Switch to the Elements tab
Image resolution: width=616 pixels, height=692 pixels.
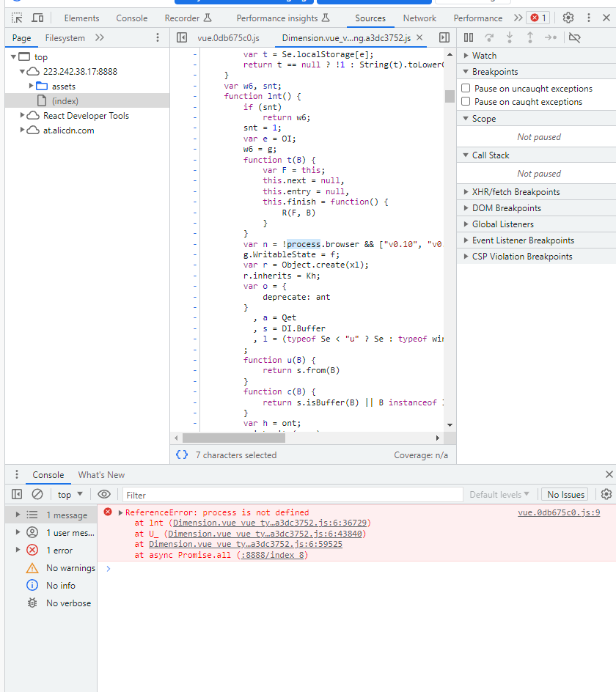point(81,18)
